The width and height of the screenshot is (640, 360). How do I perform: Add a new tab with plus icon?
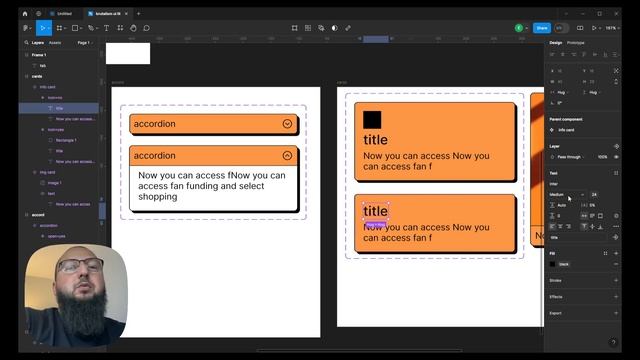pyautogui.click(x=139, y=13)
